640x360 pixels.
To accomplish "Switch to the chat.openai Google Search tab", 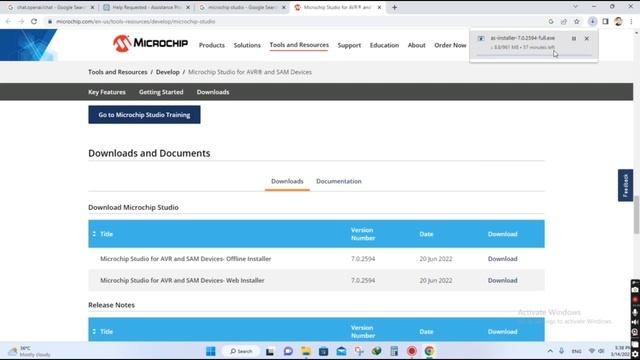I will (x=51, y=7).
